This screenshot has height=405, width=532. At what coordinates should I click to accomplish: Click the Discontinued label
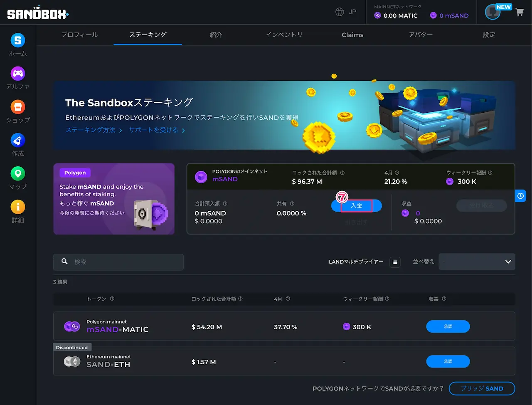72,348
